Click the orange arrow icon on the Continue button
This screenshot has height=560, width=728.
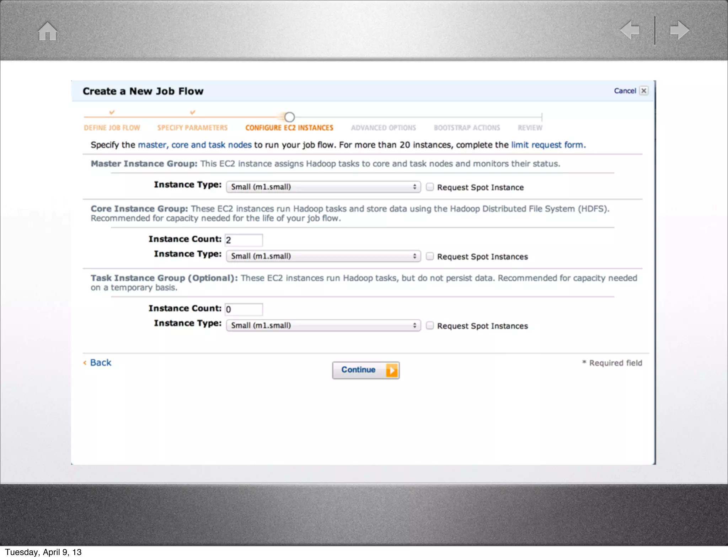coord(392,370)
